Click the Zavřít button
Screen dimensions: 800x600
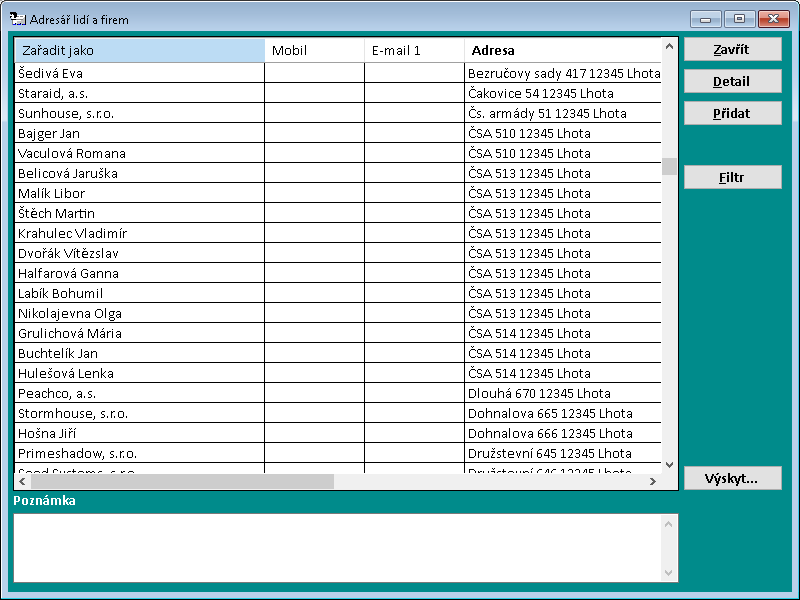(x=732, y=50)
